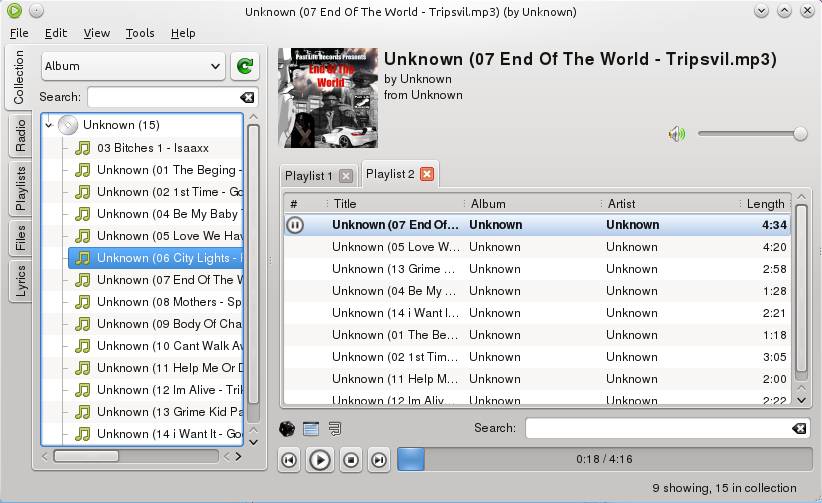Sort playlist by Artist column
This screenshot has width=822, height=503.
pos(670,204)
